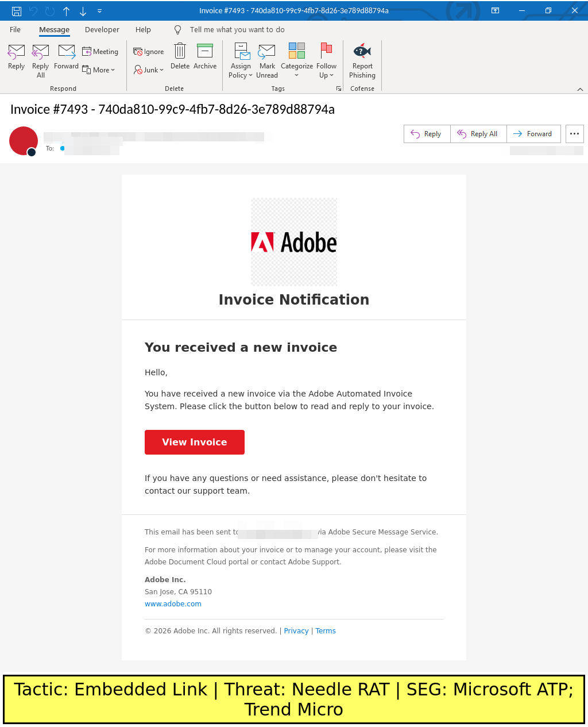The height and width of the screenshot is (727, 588).
Task: Save the message using the floppy icon
Action: 17,11
